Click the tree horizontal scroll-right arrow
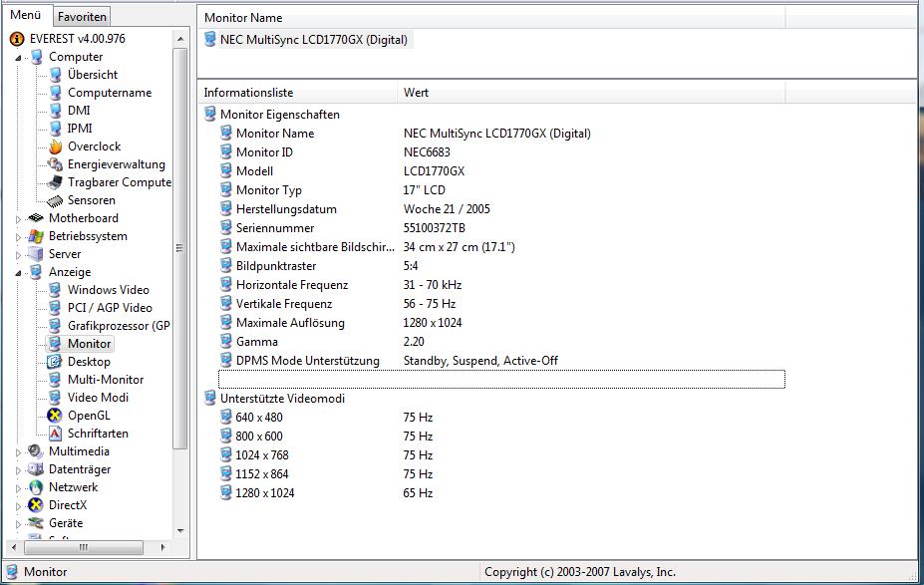The height and width of the screenshot is (585, 924). tap(163, 547)
